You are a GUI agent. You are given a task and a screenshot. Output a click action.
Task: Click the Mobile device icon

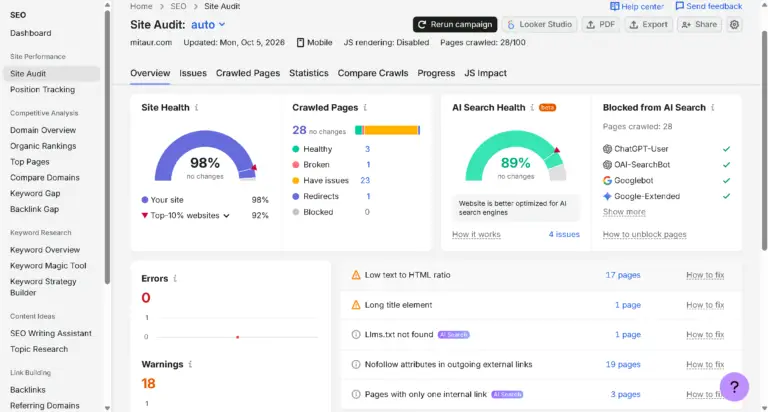pos(300,43)
